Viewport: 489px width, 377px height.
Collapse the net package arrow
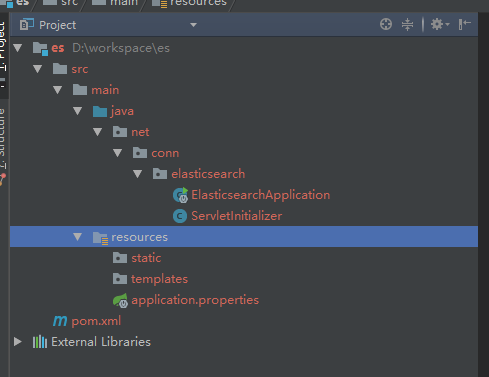98,132
